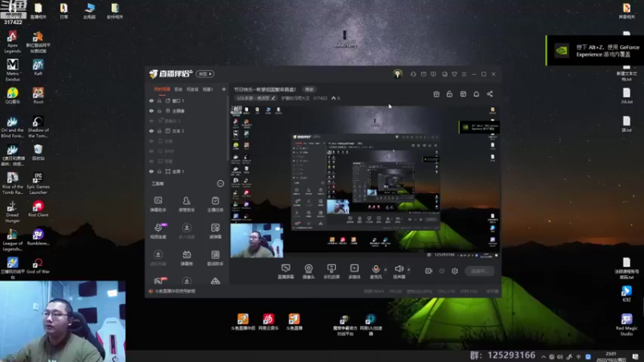Click the gift box icon above preview
This screenshot has width=644, height=362.
click(x=436, y=94)
